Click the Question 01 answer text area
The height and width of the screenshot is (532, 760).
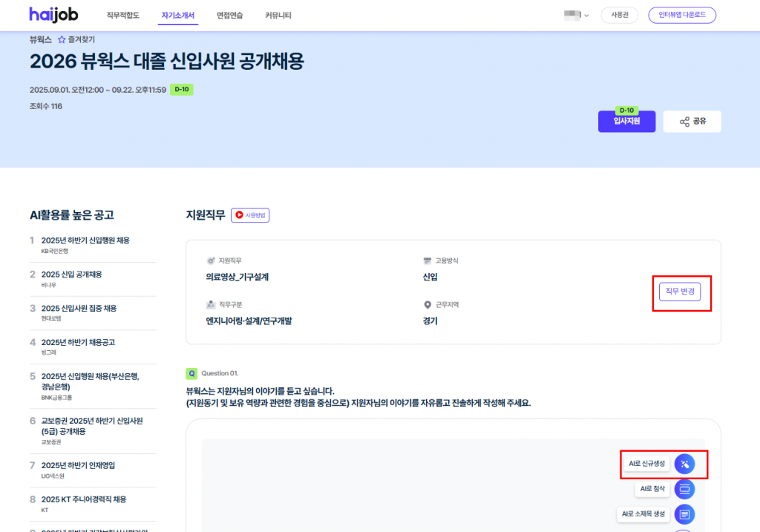[x=453, y=485]
